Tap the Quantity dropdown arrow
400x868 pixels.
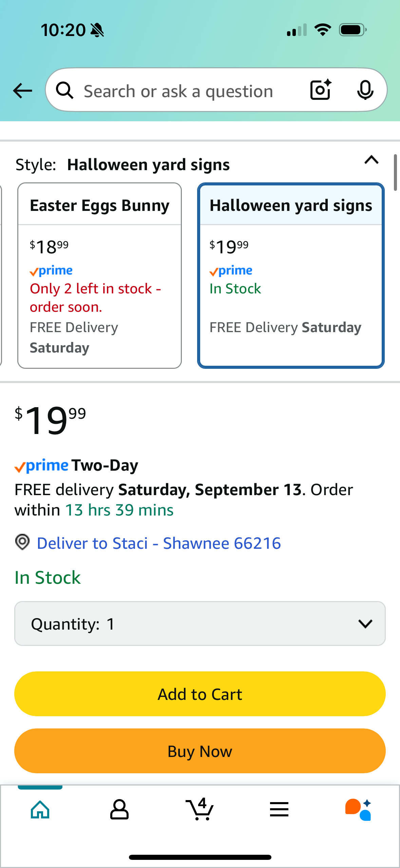click(x=365, y=623)
